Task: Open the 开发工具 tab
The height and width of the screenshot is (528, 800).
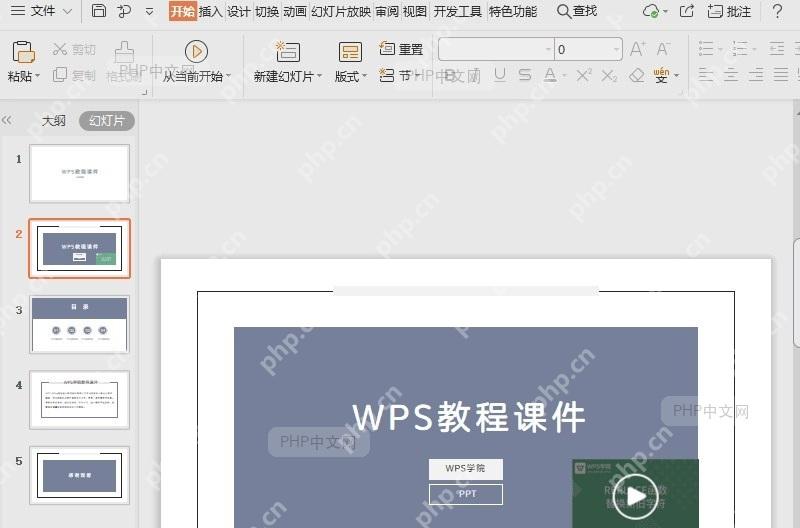Action: tap(458, 11)
